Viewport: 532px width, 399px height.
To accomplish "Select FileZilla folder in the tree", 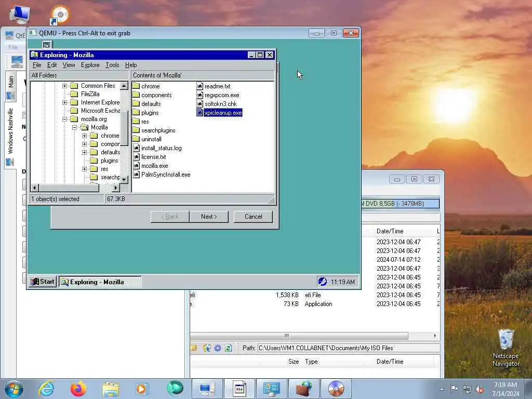I will coord(90,94).
